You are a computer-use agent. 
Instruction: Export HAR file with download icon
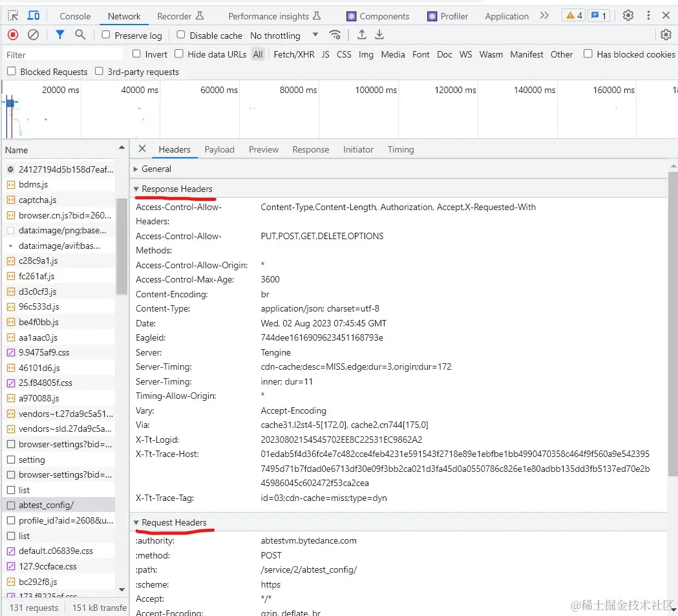pos(379,35)
